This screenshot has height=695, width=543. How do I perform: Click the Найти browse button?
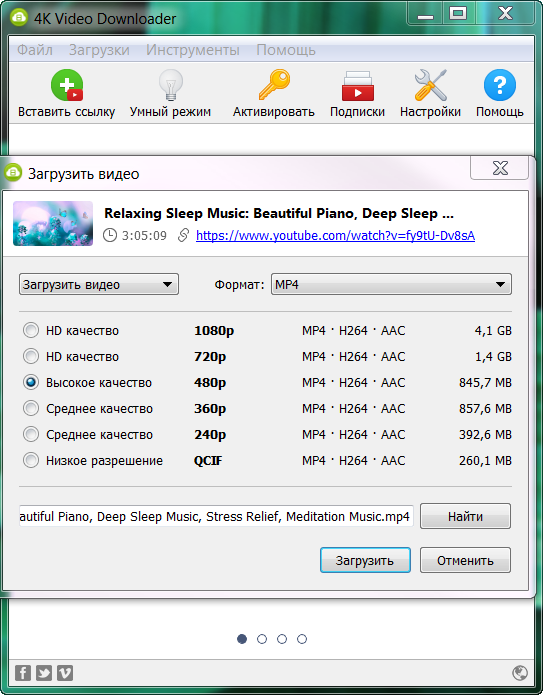click(x=465, y=516)
